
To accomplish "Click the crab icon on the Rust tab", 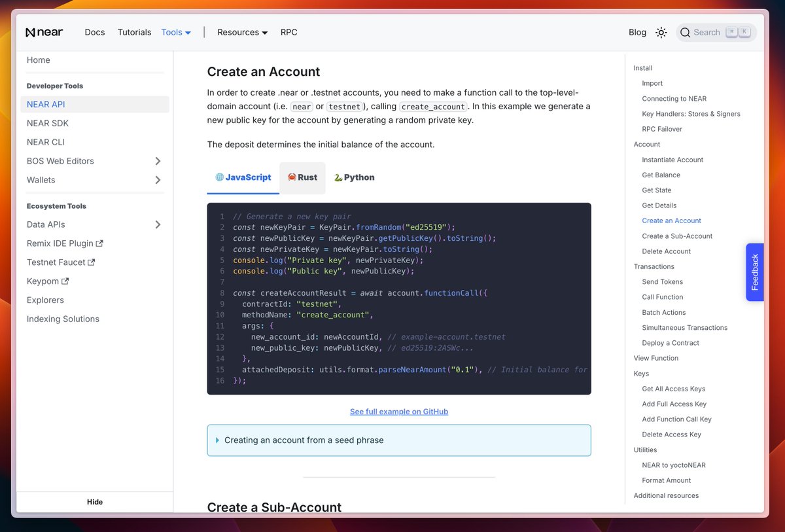I will 292,177.
